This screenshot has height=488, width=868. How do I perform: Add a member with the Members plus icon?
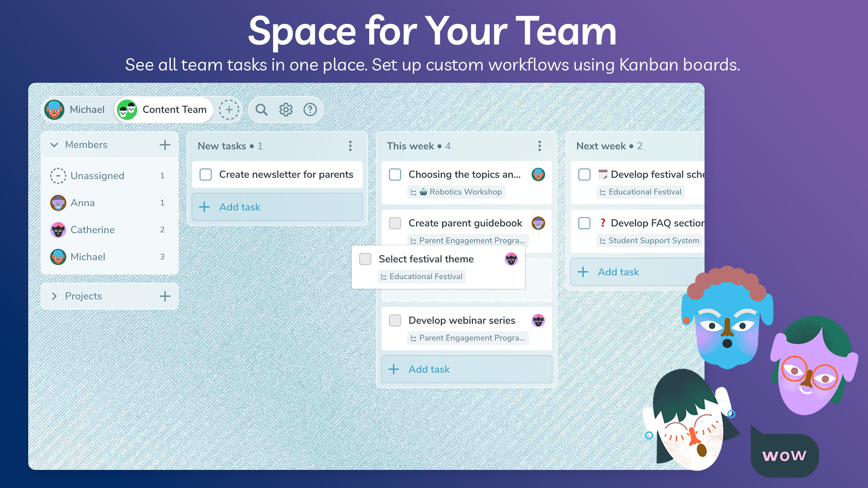click(x=165, y=145)
